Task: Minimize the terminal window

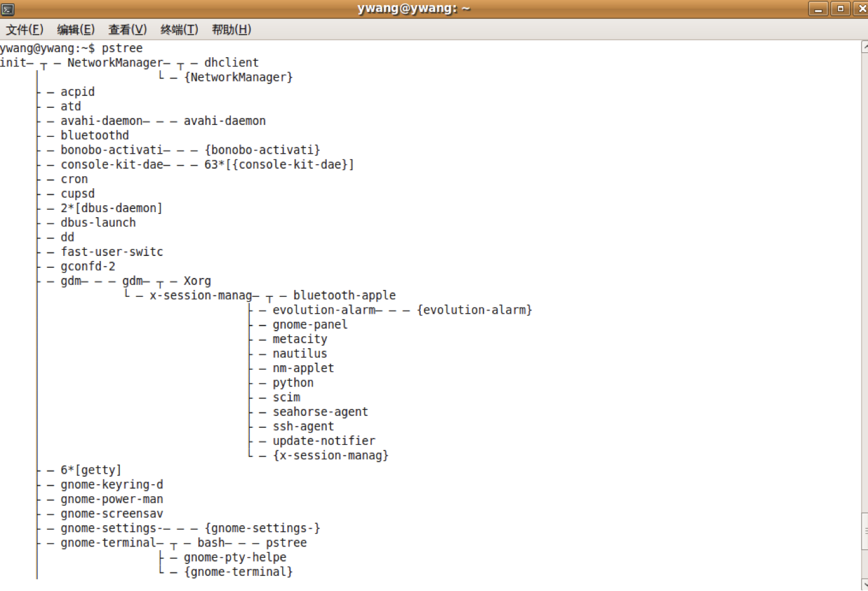Action: click(818, 9)
